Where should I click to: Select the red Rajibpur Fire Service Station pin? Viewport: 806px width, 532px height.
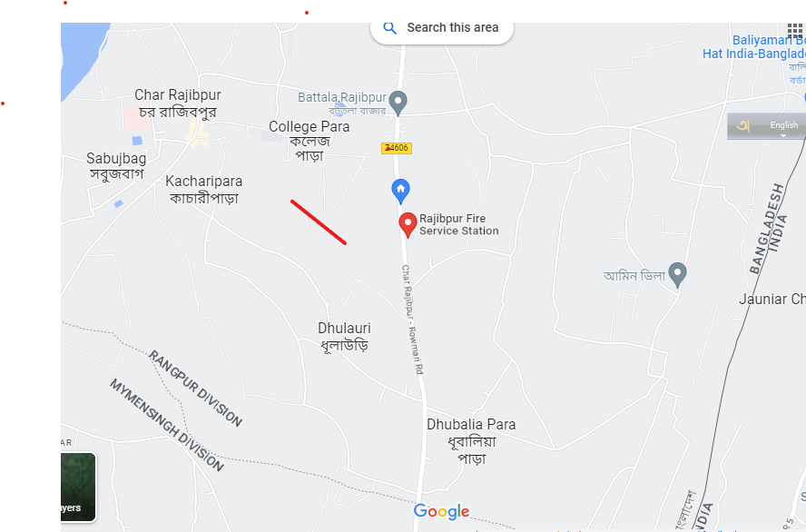click(x=408, y=225)
